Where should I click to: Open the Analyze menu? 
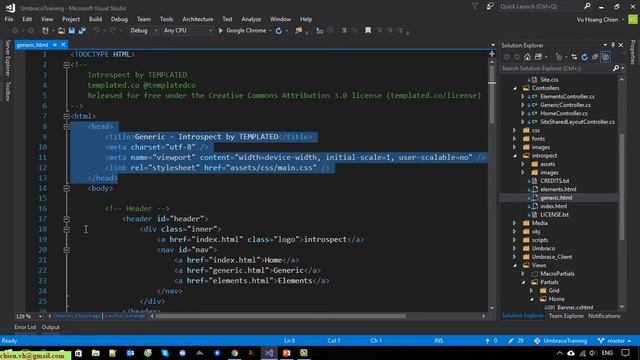point(251,19)
